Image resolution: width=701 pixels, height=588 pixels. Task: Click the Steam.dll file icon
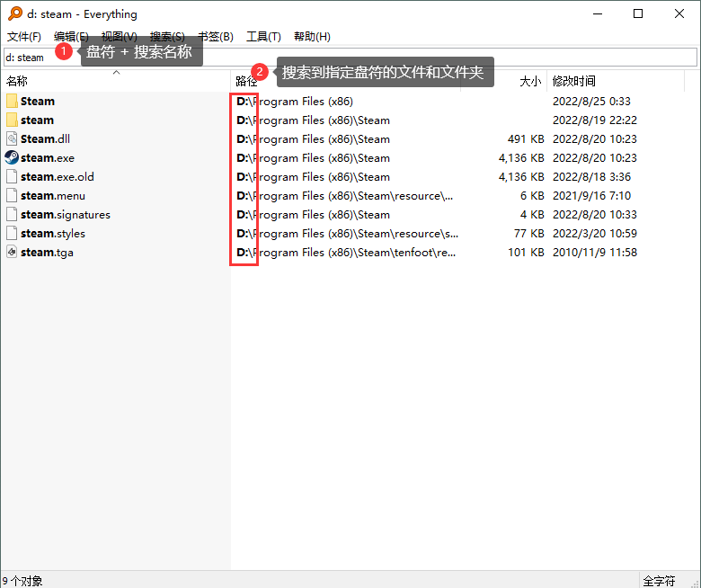click(x=12, y=138)
